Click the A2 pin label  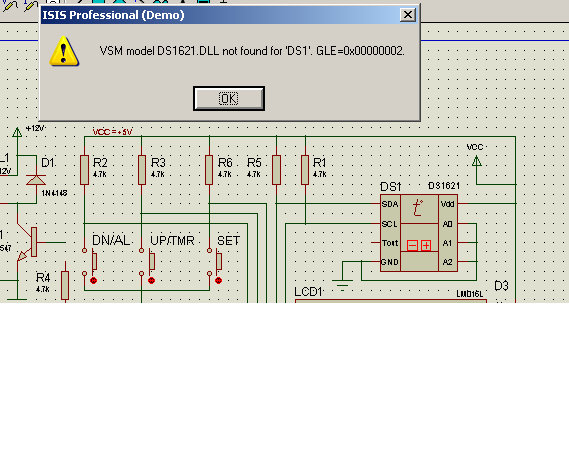click(447, 262)
